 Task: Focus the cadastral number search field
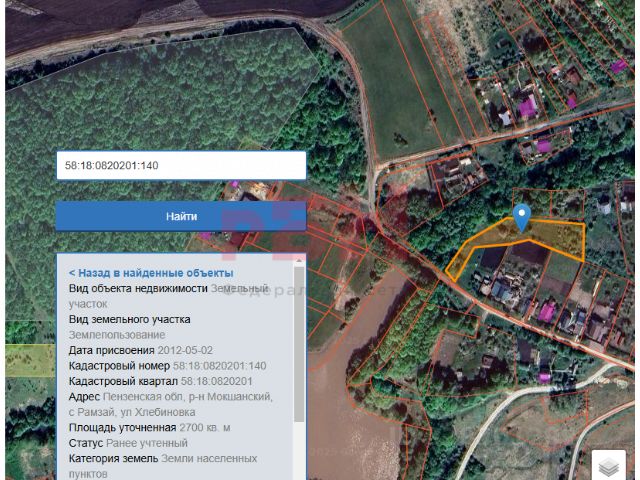pos(181,165)
